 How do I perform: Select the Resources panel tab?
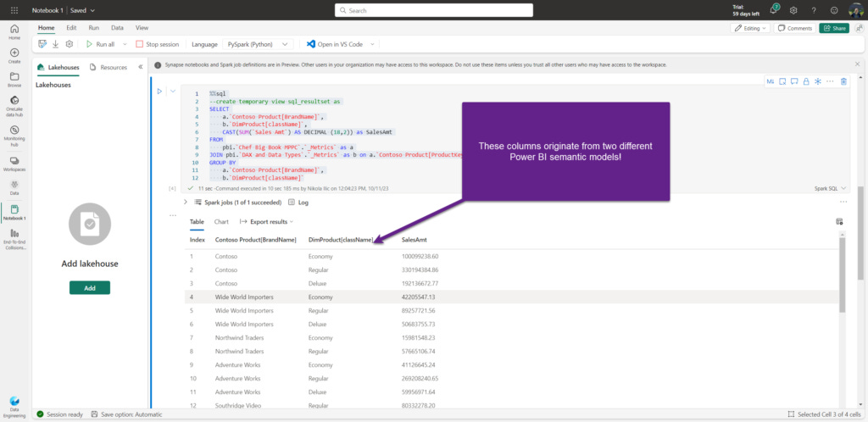(x=108, y=67)
